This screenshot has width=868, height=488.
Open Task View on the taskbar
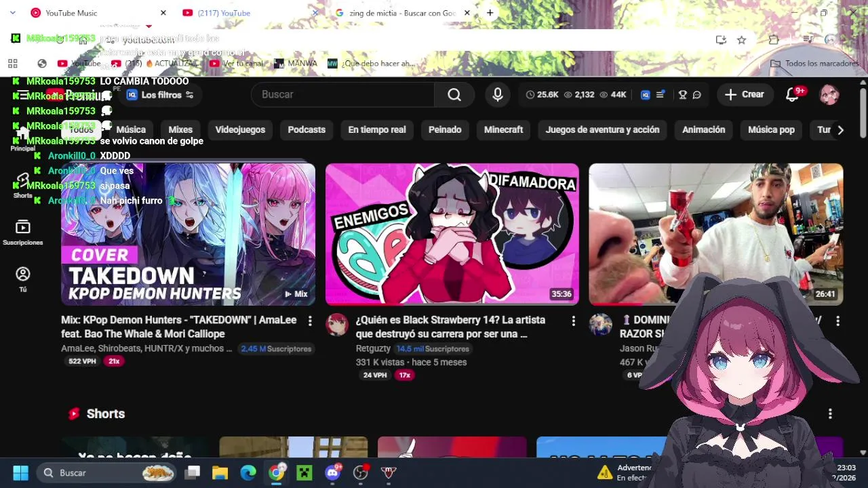point(193,472)
